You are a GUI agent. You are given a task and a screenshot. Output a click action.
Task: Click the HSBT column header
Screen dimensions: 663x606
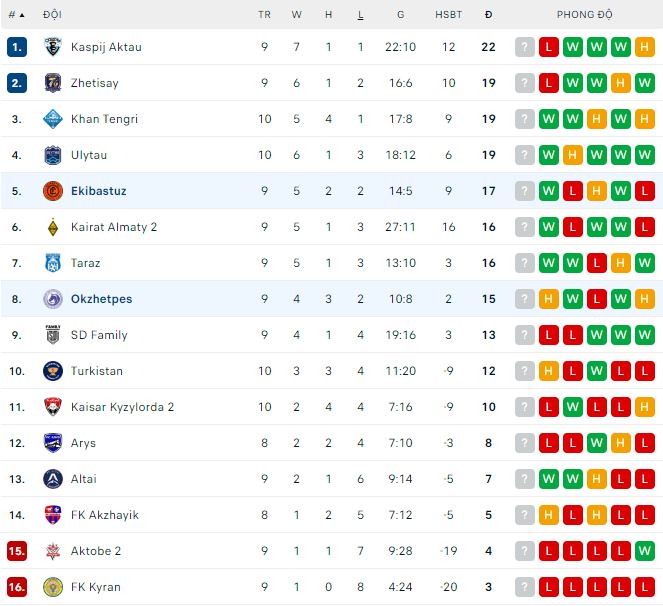point(449,15)
